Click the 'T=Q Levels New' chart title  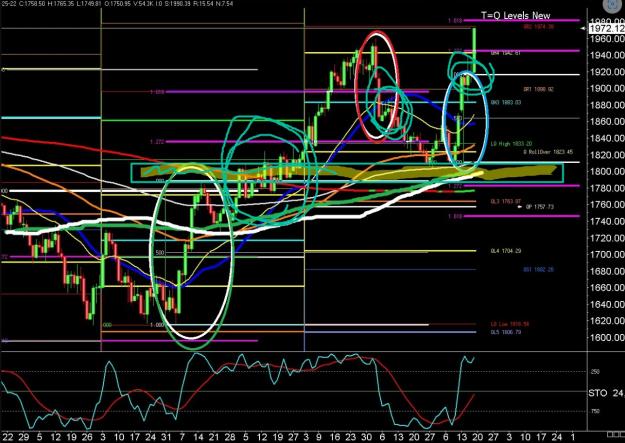point(515,16)
